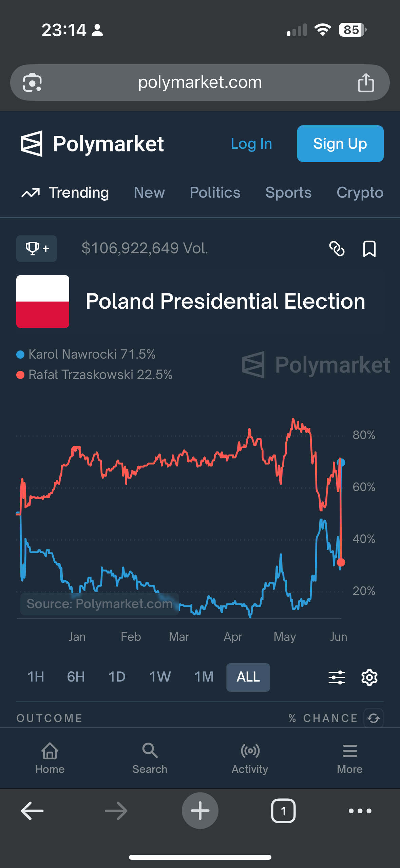Screen dimensions: 400x868
Task: Open the More menu
Action: (x=350, y=758)
